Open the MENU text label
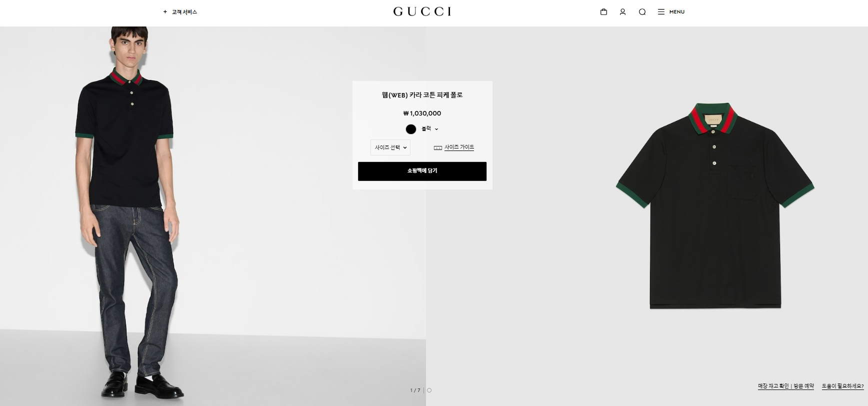Image resolution: width=868 pixels, height=406 pixels. tap(677, 11)
